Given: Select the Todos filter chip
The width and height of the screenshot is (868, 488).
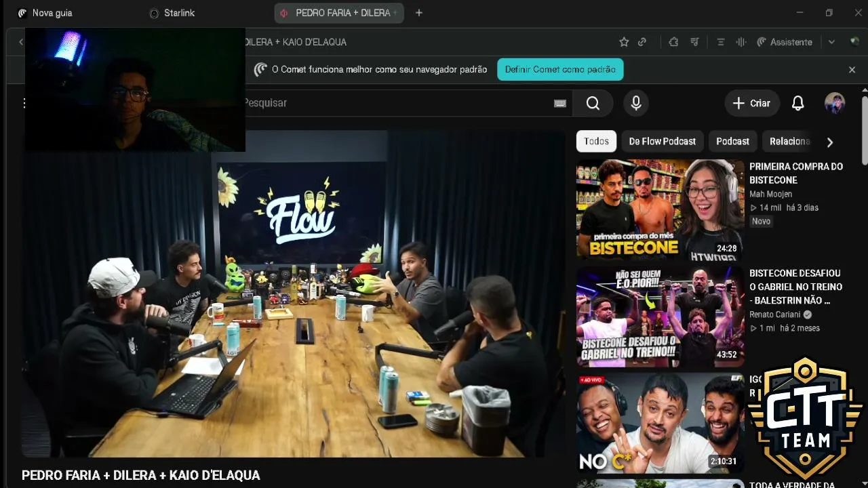Looking at the screenshot, I should [x=596, y=141].
